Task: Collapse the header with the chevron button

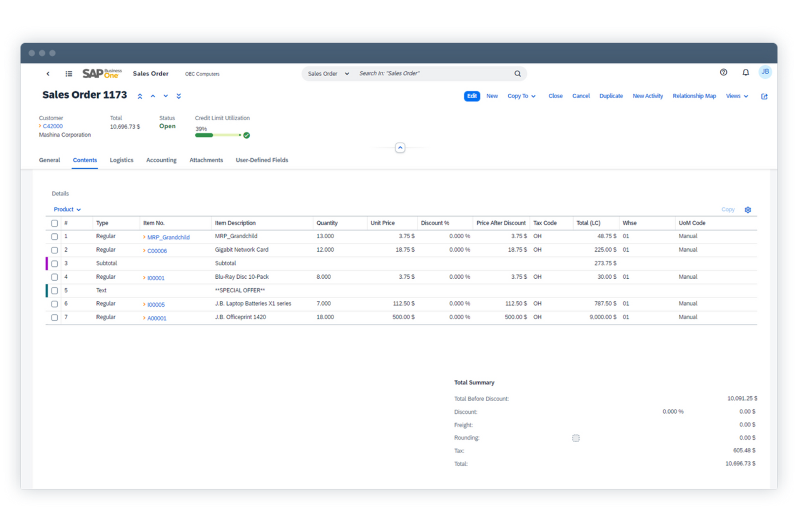Action: (400, 148)
